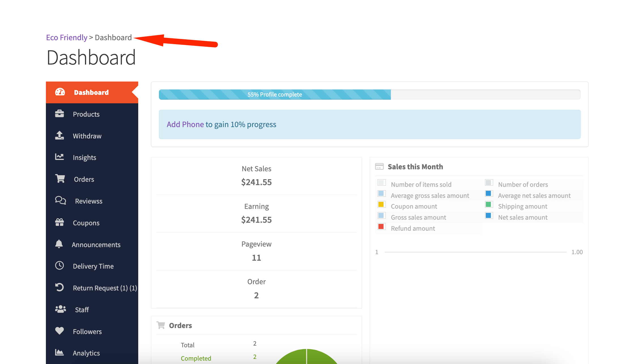The width and height of the screenshot is (626, 364).
Task: Click the Dashboard breadcrumb text
Action: [113, 37]
